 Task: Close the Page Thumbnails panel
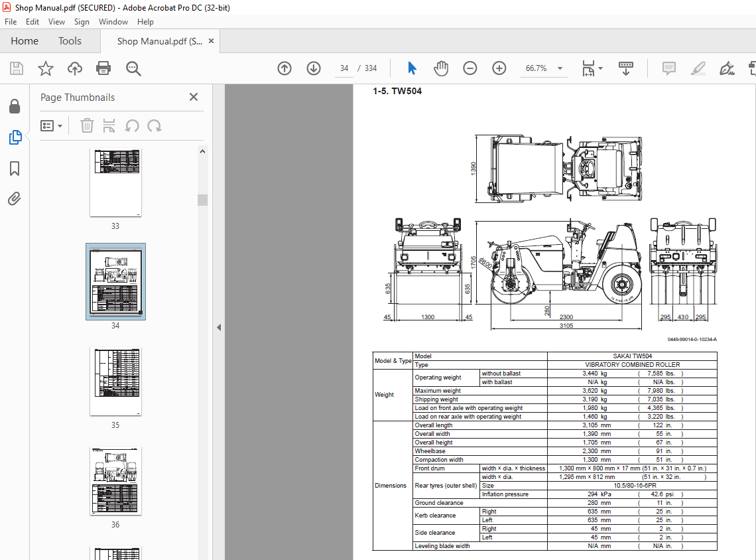click(x=194, y=97)
